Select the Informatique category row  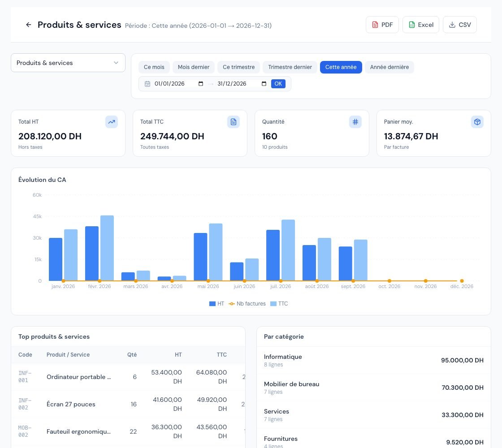point(374,360)
